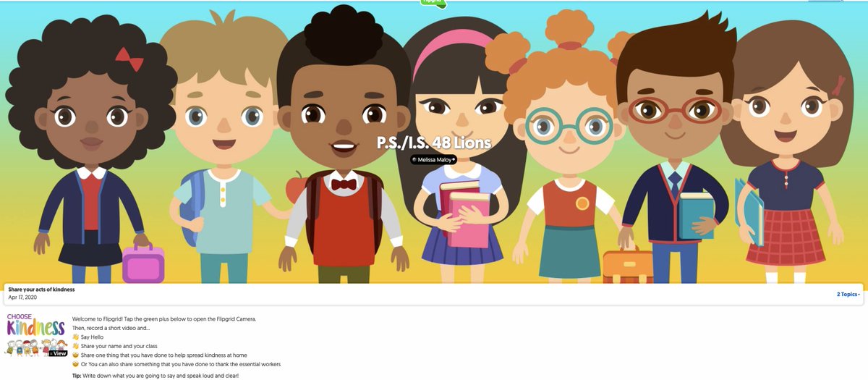Click the 'Then, record a short video' line
This screenshot has height=380, width=868.
(111, 328)
